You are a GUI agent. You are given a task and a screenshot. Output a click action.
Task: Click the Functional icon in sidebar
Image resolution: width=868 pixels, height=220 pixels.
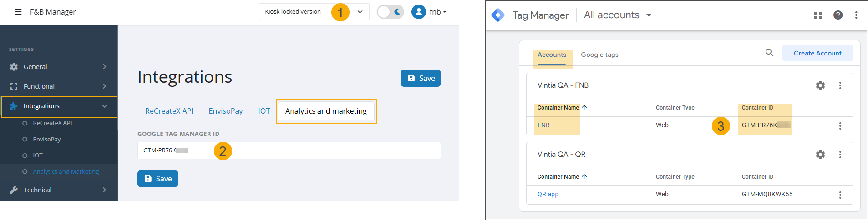coord(14,86)
